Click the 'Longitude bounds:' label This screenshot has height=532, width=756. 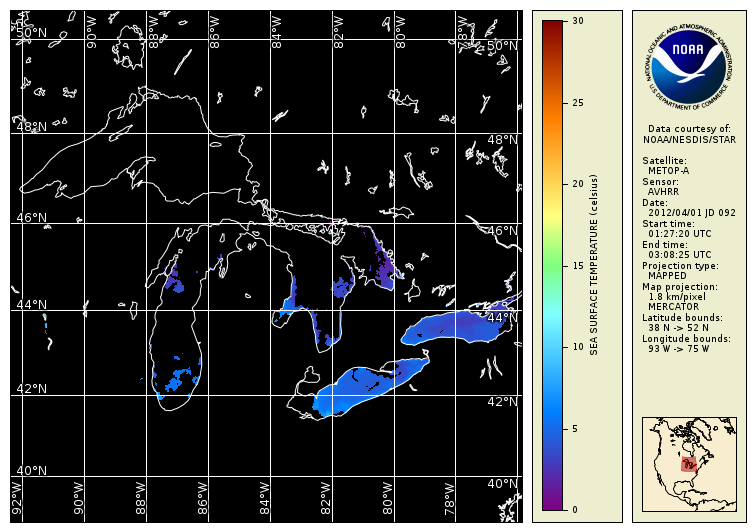coord(686,339)
